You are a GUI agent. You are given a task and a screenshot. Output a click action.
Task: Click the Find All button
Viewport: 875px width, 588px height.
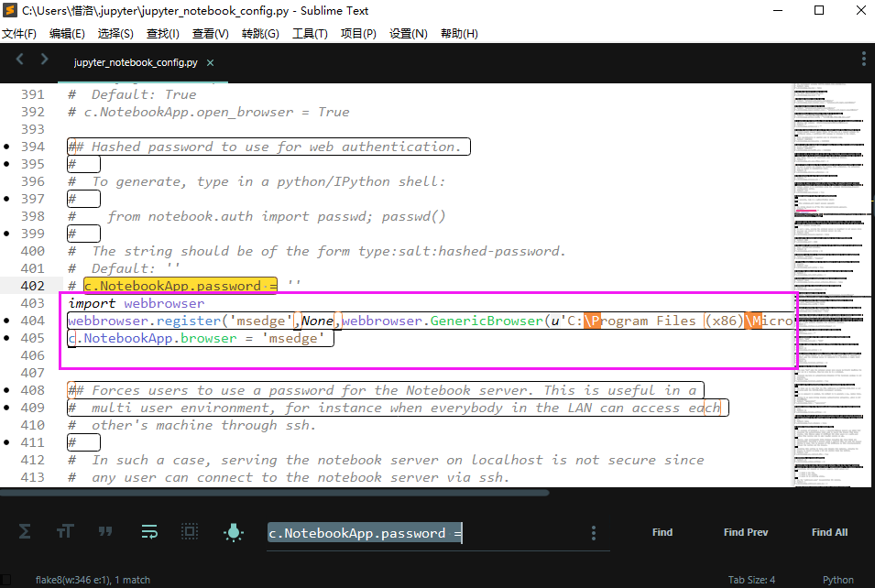point(829,532)
